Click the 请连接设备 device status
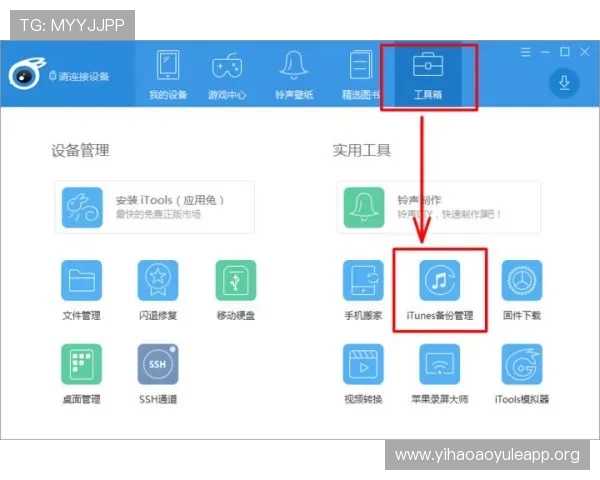Screen dimensions: 600x480 point(79,76)
